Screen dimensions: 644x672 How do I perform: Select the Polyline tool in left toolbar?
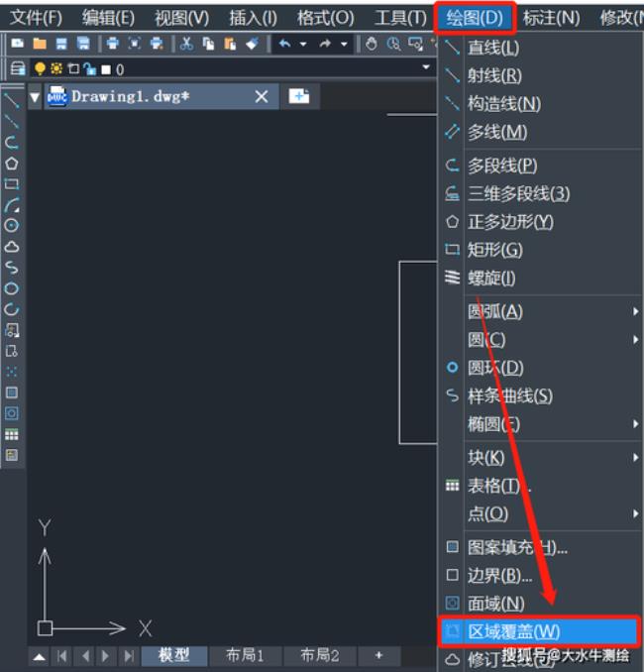(12, 143)
